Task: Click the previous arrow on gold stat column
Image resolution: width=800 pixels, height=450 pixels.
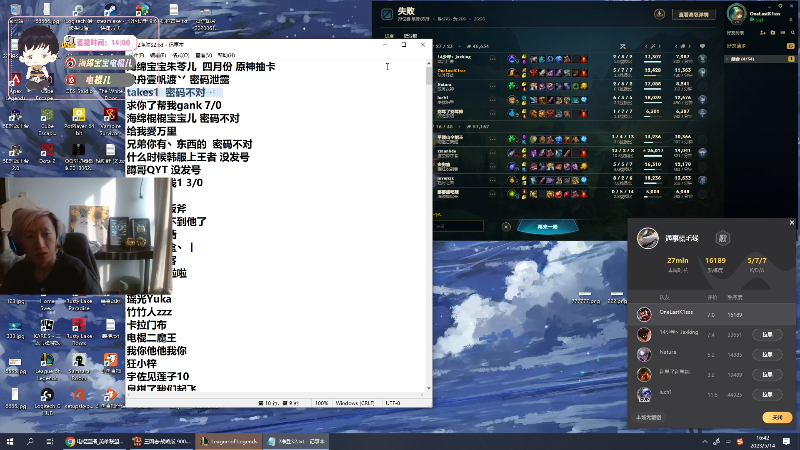Action: 676,46
